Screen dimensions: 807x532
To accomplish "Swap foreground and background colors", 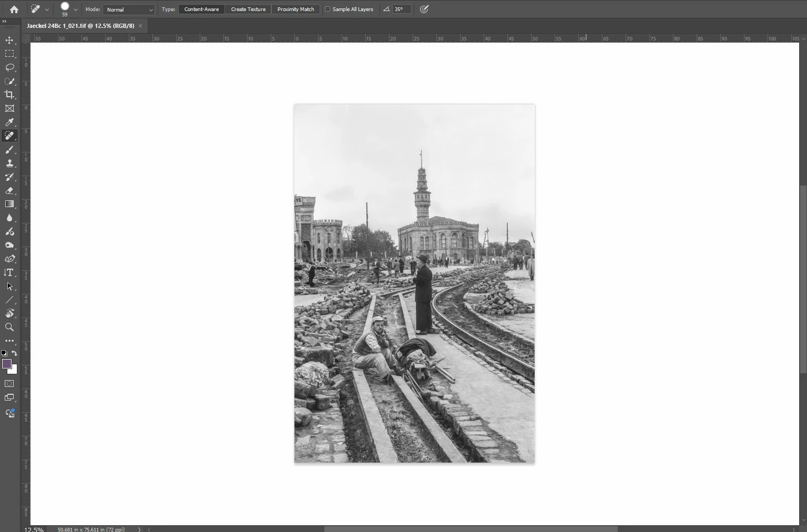I will (14, 353).
